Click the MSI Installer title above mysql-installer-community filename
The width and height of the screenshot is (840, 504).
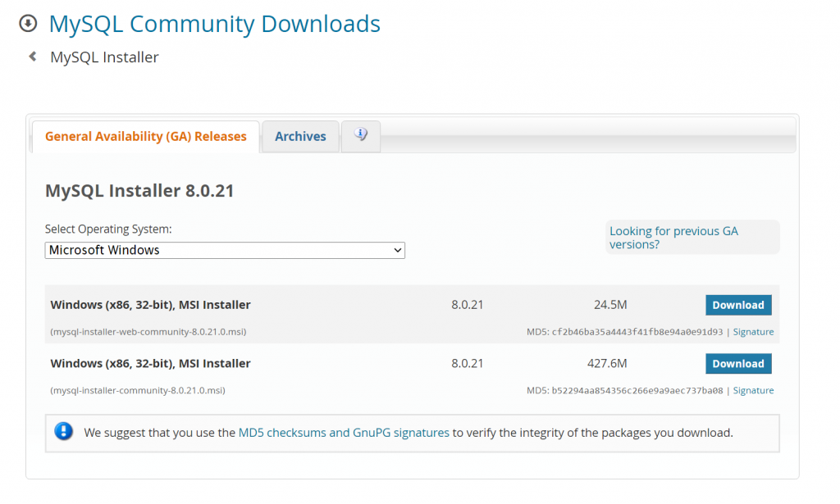point(151,364)
